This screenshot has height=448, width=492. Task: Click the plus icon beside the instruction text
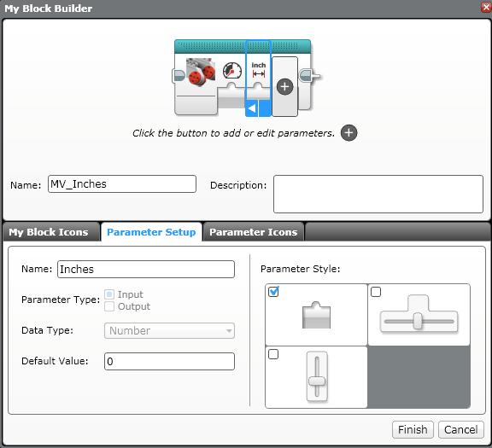click(x=348, y=133)
